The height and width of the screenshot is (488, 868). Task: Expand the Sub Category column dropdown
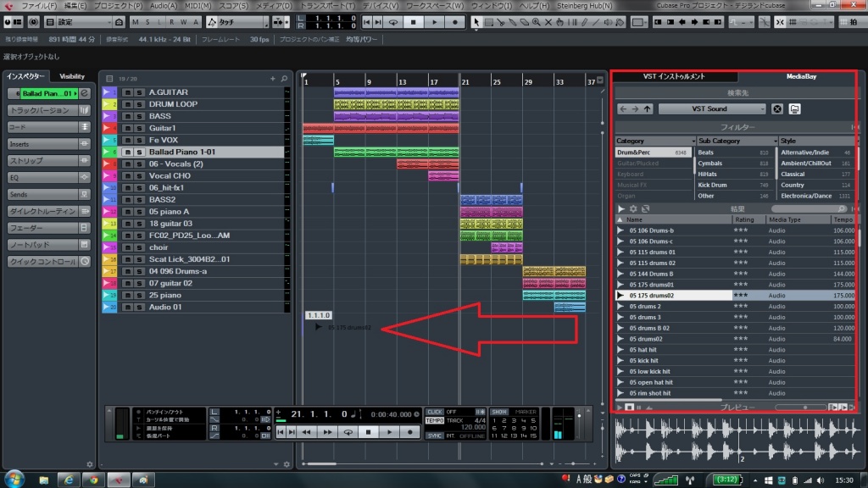774,141
